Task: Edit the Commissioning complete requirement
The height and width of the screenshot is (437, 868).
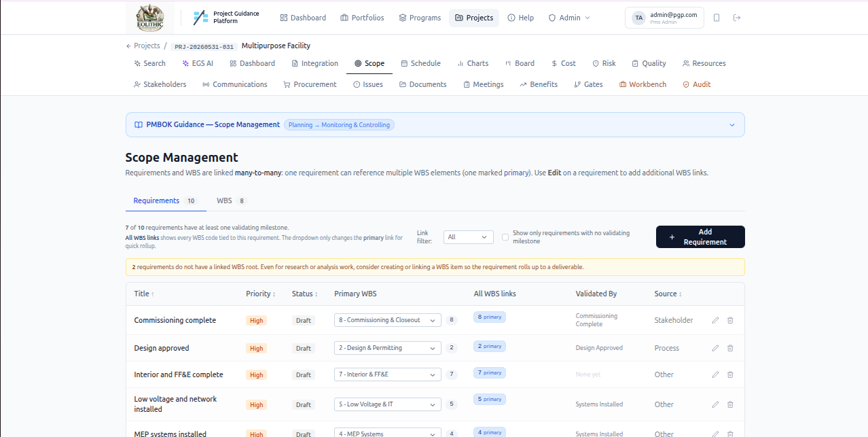Action: click(715, 320)
